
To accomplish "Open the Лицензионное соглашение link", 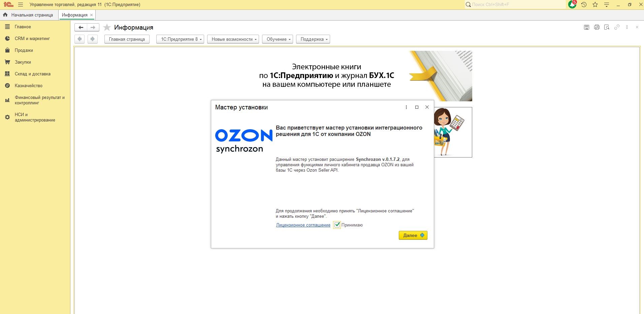I will [x=303, y=225].
